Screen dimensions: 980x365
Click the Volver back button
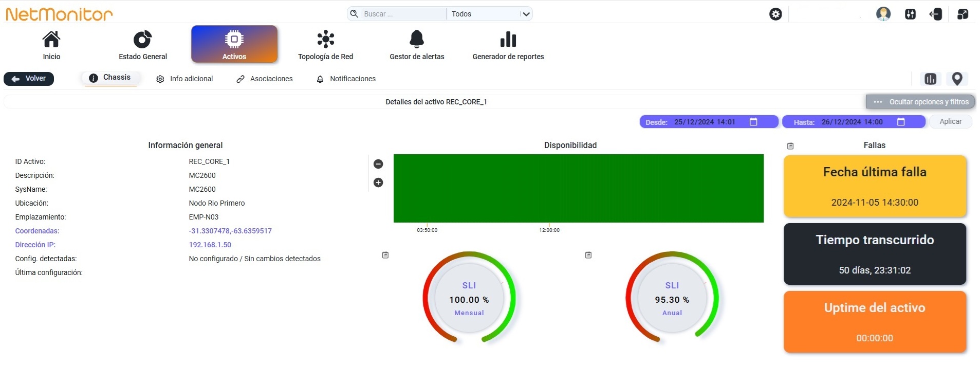pos(29,79)
